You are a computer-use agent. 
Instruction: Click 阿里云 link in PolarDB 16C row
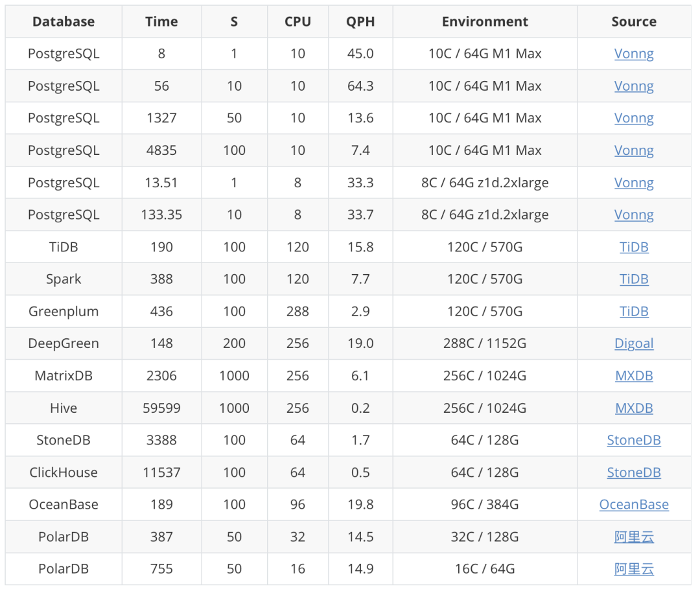(x=633, y=569)
